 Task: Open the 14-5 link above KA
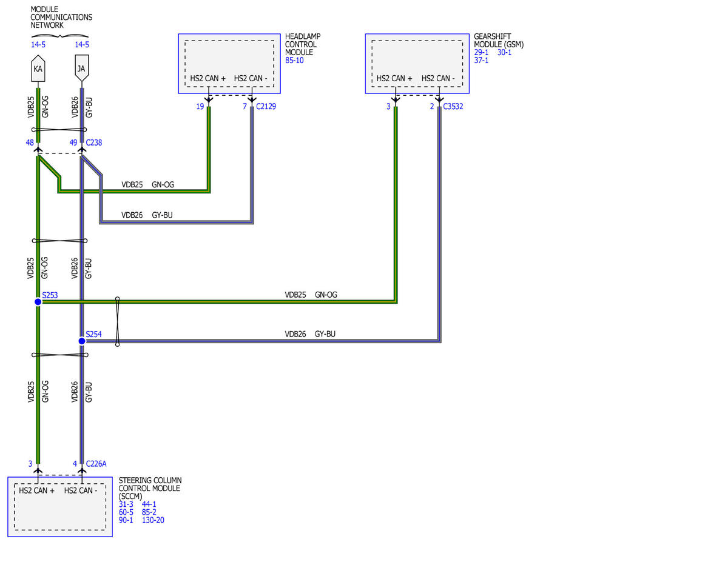pos(38,44)
